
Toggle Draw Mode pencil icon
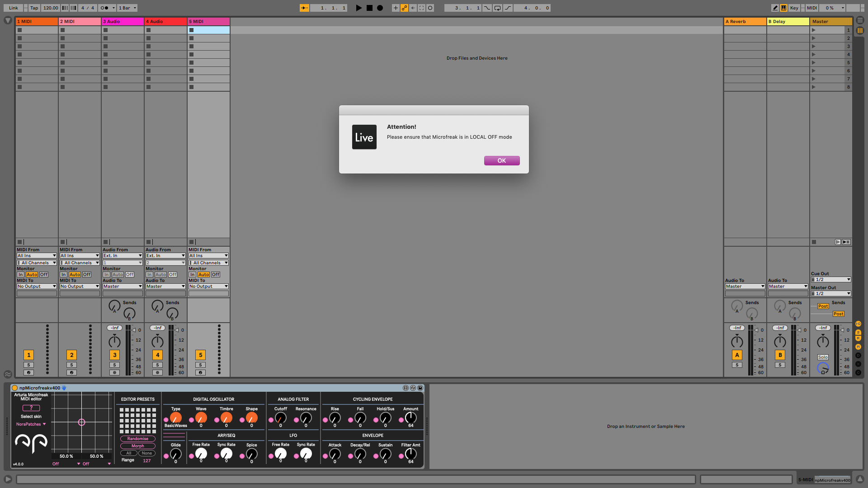pos(775,8)
